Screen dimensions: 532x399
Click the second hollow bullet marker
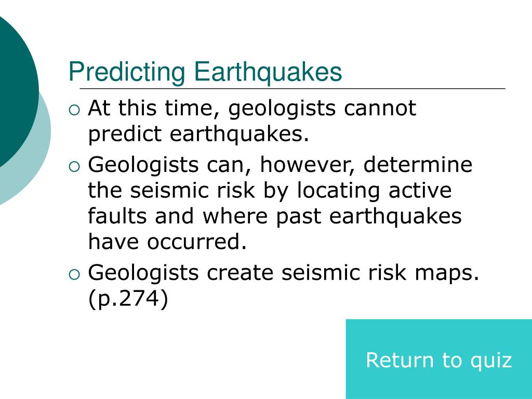(x=74, y=166)
